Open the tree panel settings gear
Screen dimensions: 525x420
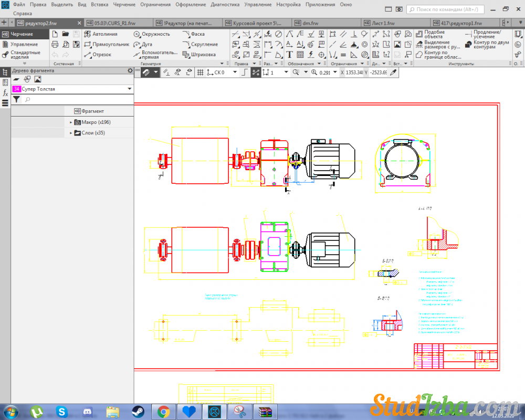(130, 70)
